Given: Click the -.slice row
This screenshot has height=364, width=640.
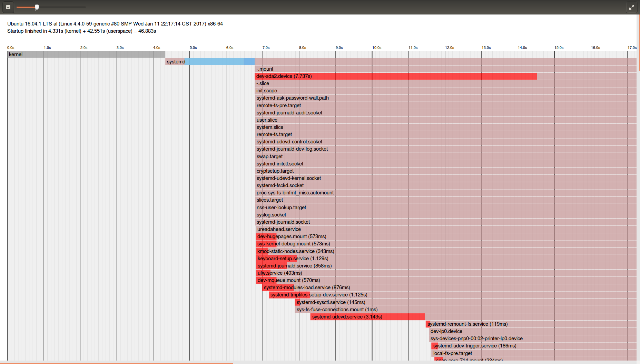Looking at the screenshot, I should 445,83.
